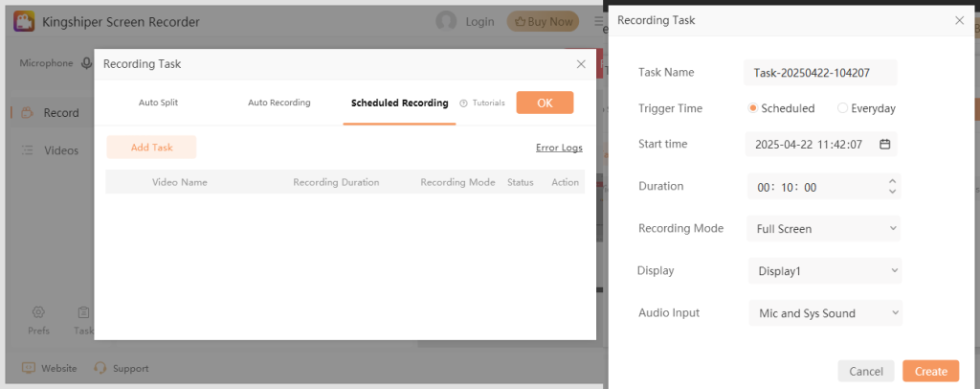Click the Support headset icon in the footer
Viewport: 980px width, 389px height.
click(x=100, y=368)
